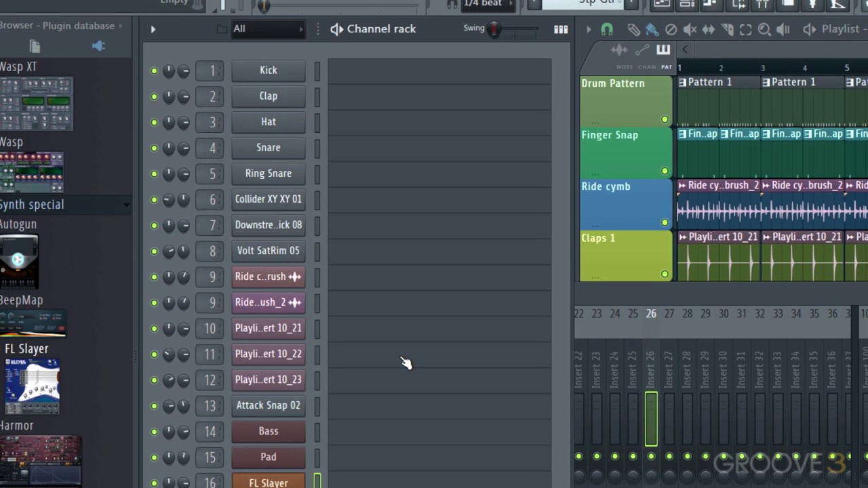Open the Kick channel button
Image resolution: width=868 pixels, height=488 pixels.
coord(269,70)
